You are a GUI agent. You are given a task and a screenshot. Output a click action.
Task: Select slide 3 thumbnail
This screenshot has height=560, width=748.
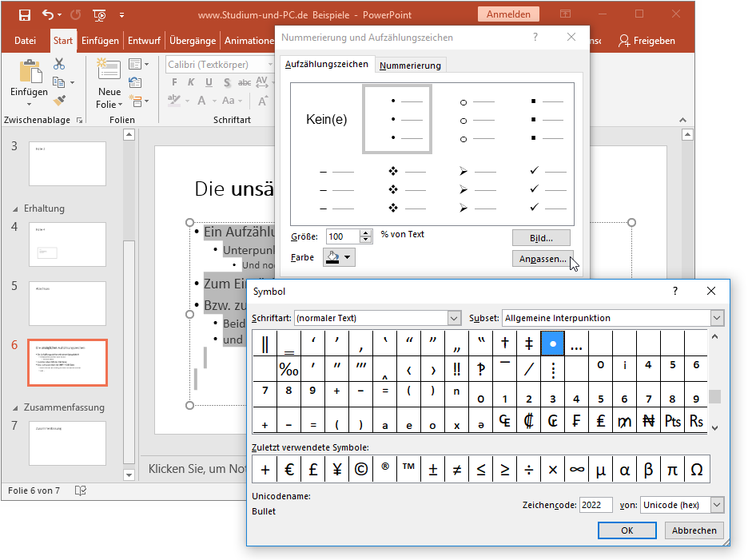(67, 164)
